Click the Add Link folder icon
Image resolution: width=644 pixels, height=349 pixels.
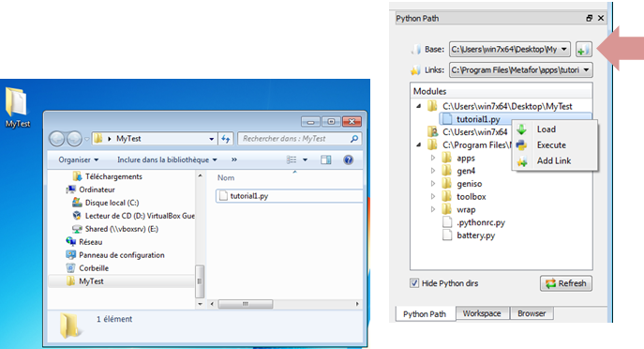pyautogui.click(x=521, y=161)
